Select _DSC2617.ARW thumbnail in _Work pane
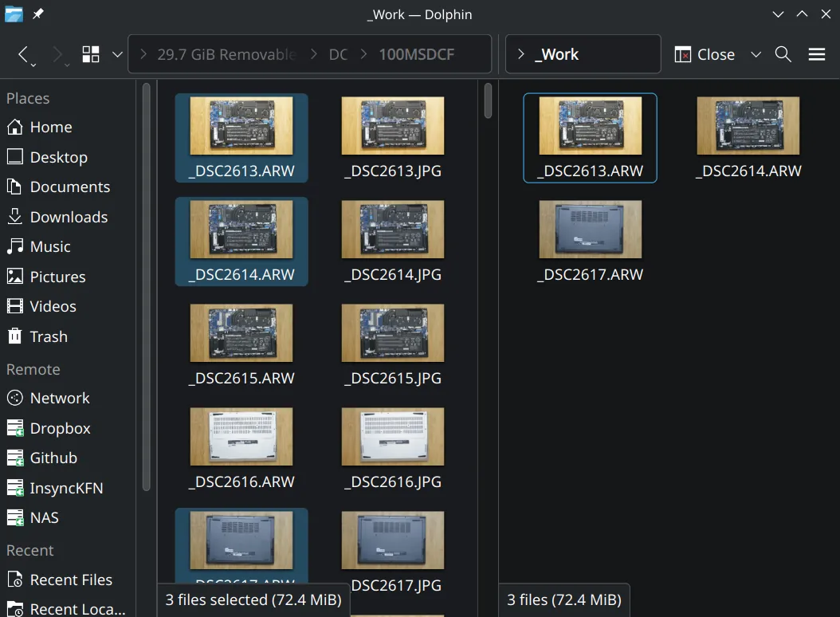Viewport: 840px width, 617px height. coord(590,229)
